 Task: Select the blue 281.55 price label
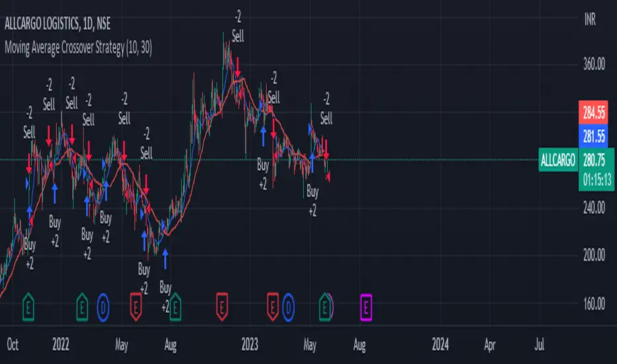point(593,136)
